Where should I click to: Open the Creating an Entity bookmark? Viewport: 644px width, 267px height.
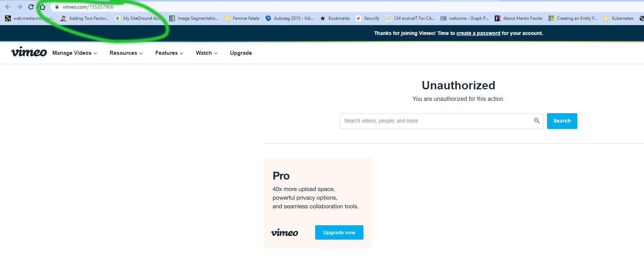click(573, 18)
